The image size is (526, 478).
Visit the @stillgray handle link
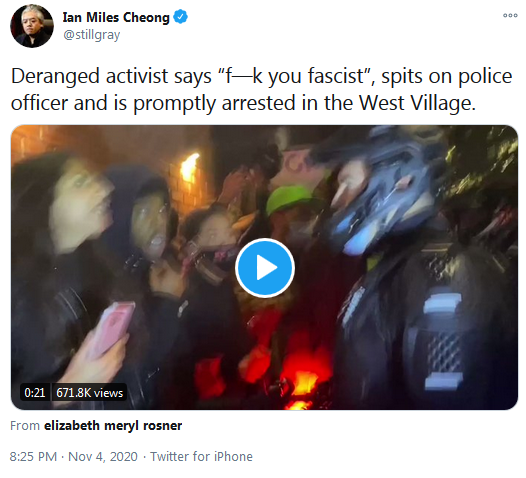92,35
